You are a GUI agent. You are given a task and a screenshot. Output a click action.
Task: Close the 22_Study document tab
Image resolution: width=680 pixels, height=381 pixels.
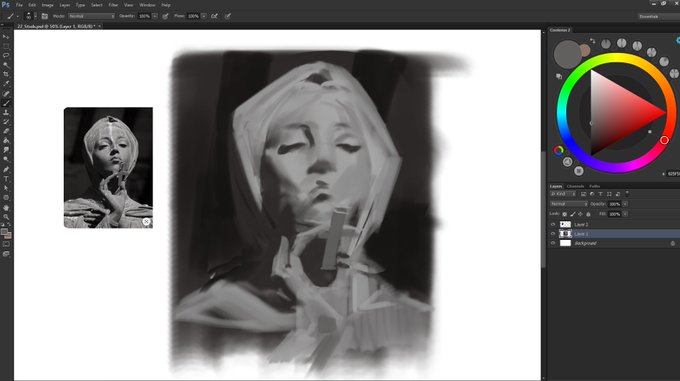99,26
